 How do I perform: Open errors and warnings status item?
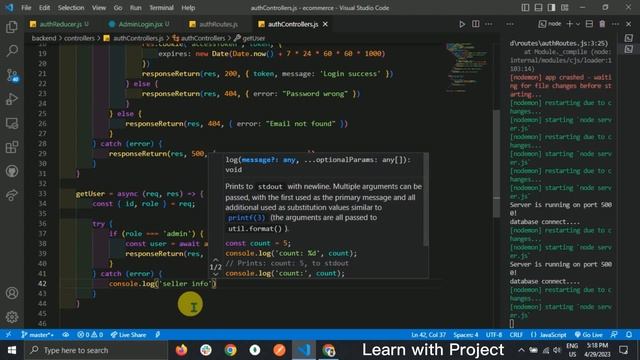(90, 335)
